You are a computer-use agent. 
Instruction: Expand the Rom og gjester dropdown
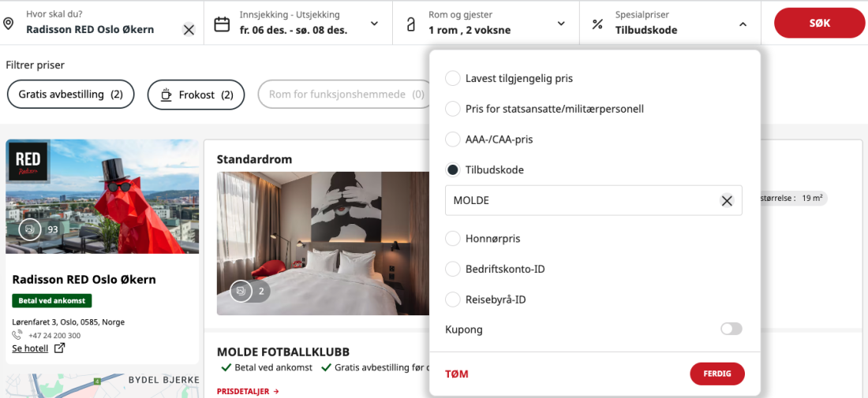561,24
